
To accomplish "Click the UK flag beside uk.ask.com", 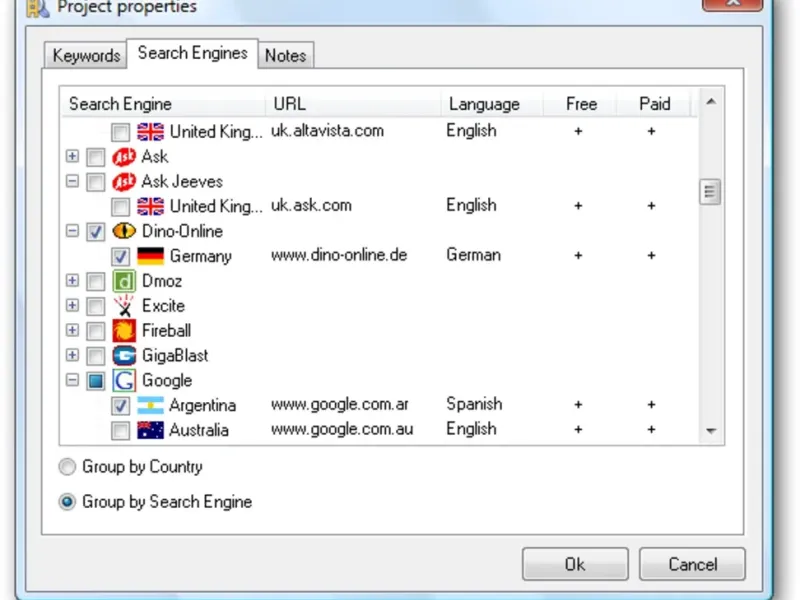I will pos(151,206).
